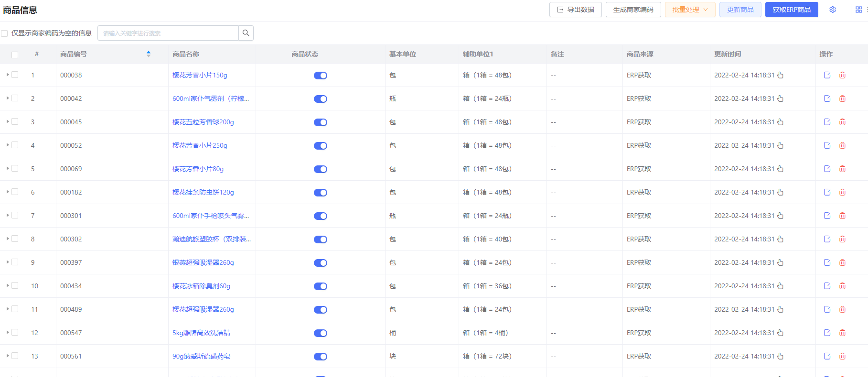Open the 批量处理 dropdown

690,10
